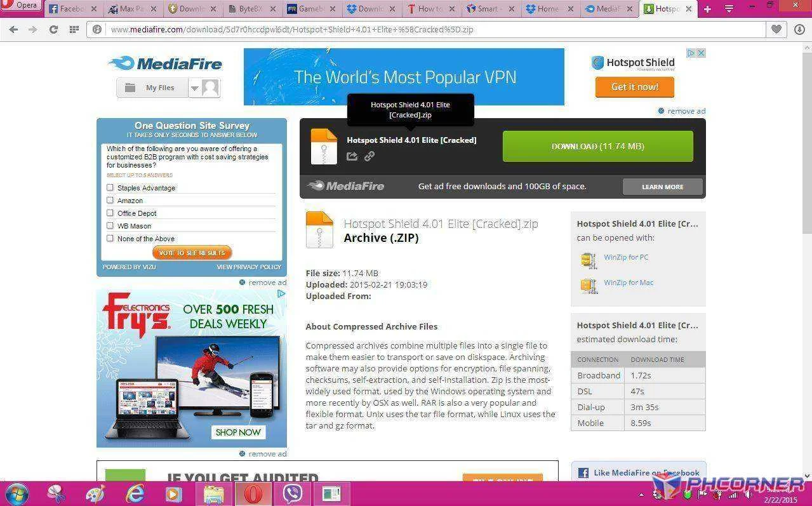Click the heart bookmark icon in address bar

776,29
